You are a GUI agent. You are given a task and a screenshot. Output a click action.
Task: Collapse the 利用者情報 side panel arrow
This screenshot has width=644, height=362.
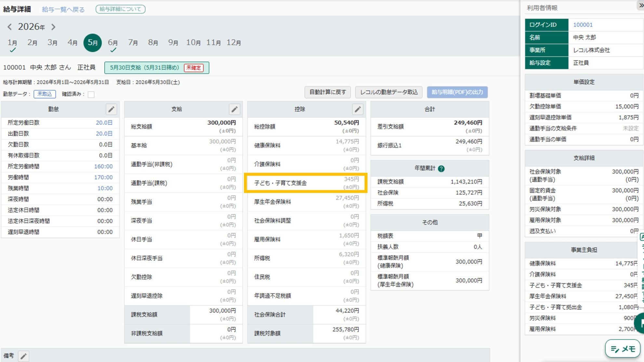[x=641, y=6]
